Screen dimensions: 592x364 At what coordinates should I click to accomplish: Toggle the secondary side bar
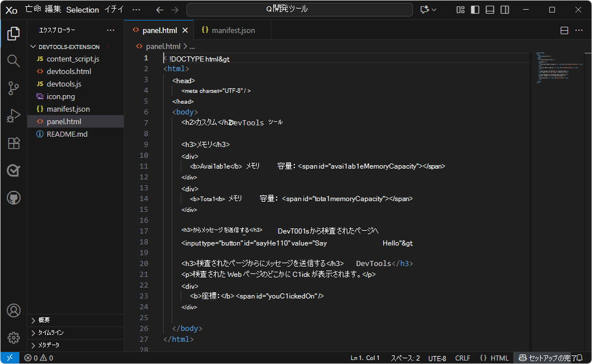click(x=504, y=10)
